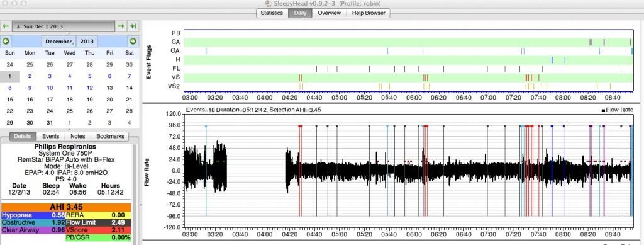Click SleepyHead app icon in title bar
The width and height of the screenshot is (644, 245).
[268, 3]
